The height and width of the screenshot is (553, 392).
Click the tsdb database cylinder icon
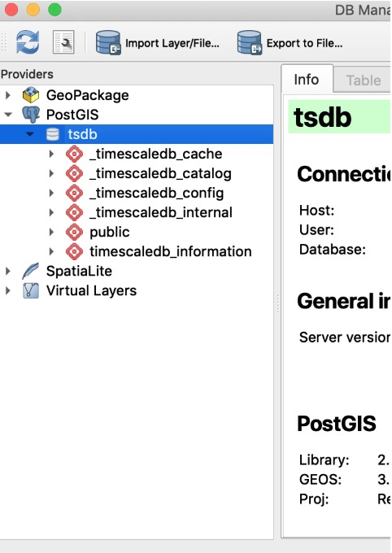pos(53,134)
